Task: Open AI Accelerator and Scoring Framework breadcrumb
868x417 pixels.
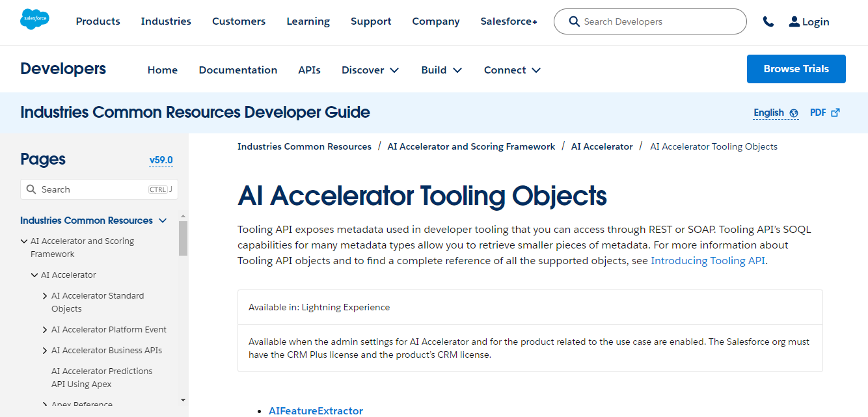Action: (x=471, y=146)
